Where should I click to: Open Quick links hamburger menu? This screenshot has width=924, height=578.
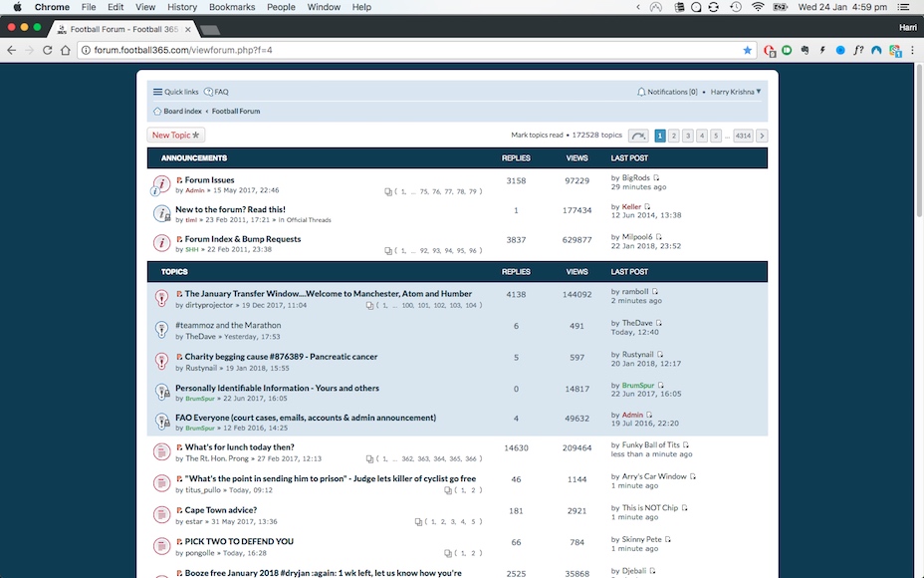[x=175, y=92]
